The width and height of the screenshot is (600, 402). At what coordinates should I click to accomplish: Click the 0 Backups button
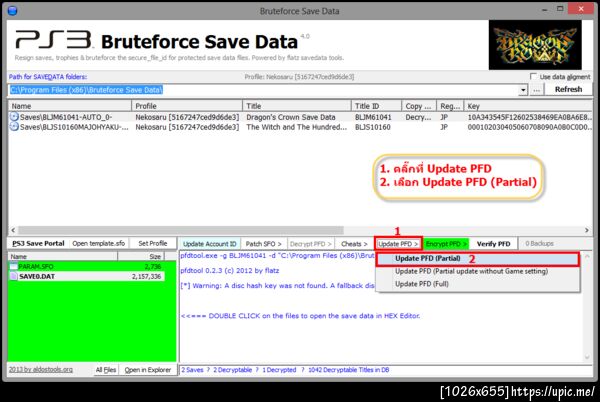(539, 244)
